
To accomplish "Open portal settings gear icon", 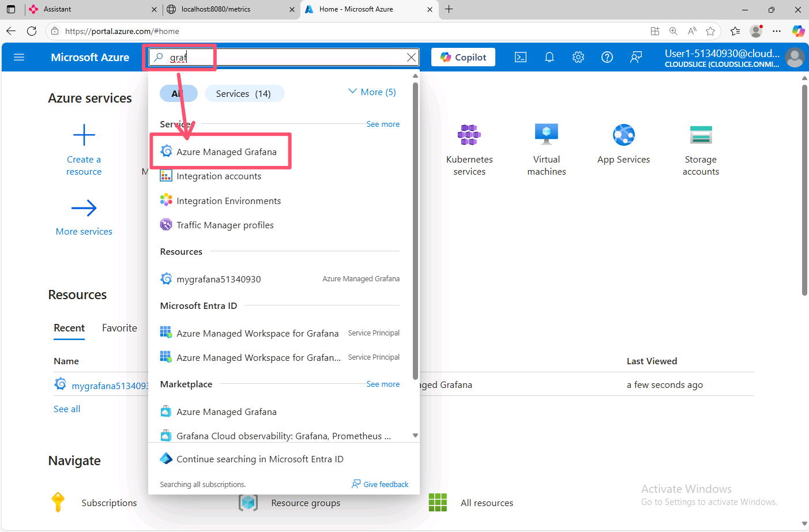I will (578, 57).
